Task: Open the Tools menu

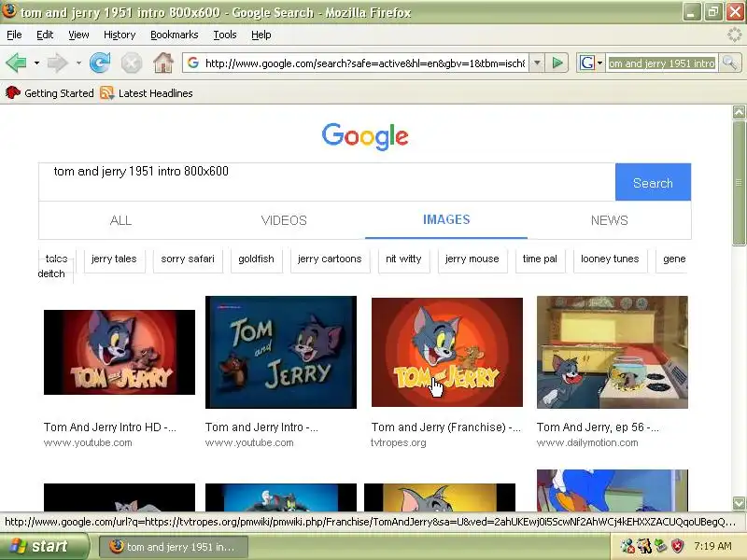Action: tap(225, 35)
